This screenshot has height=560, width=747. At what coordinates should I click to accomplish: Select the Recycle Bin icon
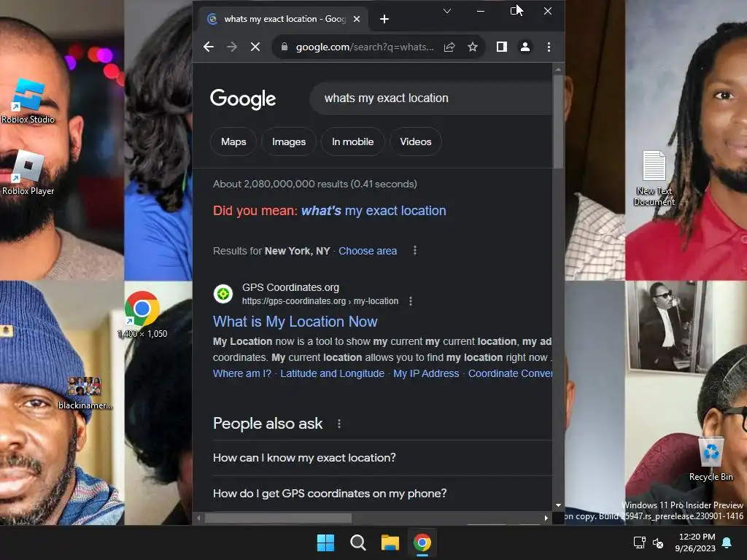[711, 459]
